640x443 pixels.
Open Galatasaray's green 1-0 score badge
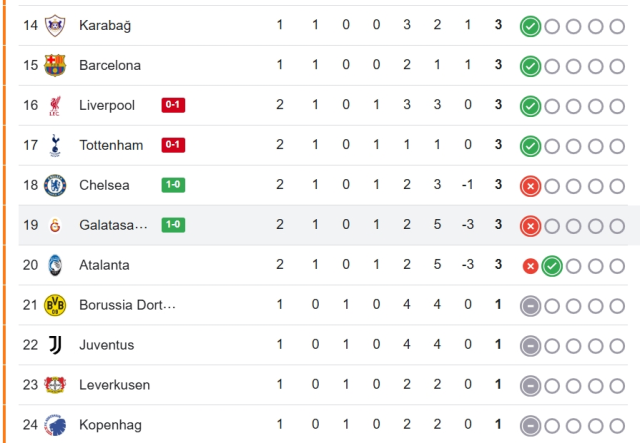(173, 225)
